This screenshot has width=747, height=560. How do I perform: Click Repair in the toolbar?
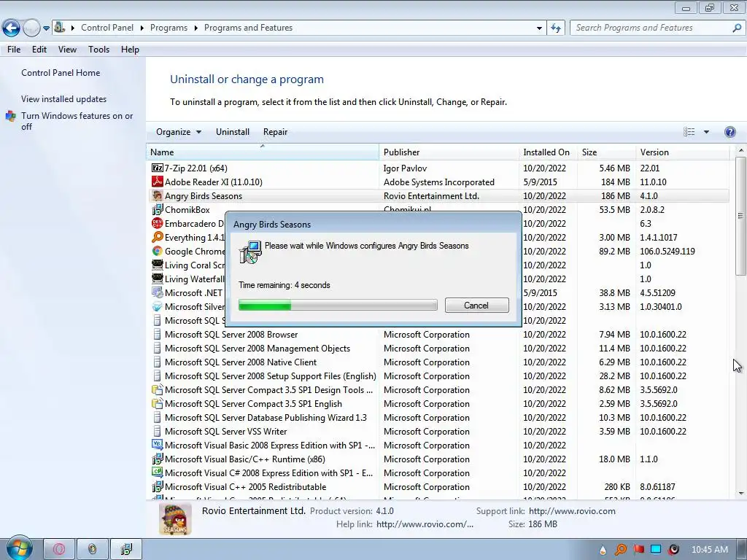(x=275, y=132)
